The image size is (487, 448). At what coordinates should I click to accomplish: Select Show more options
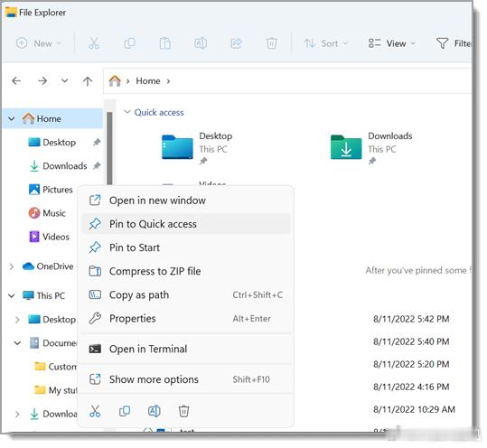(186, 379)
